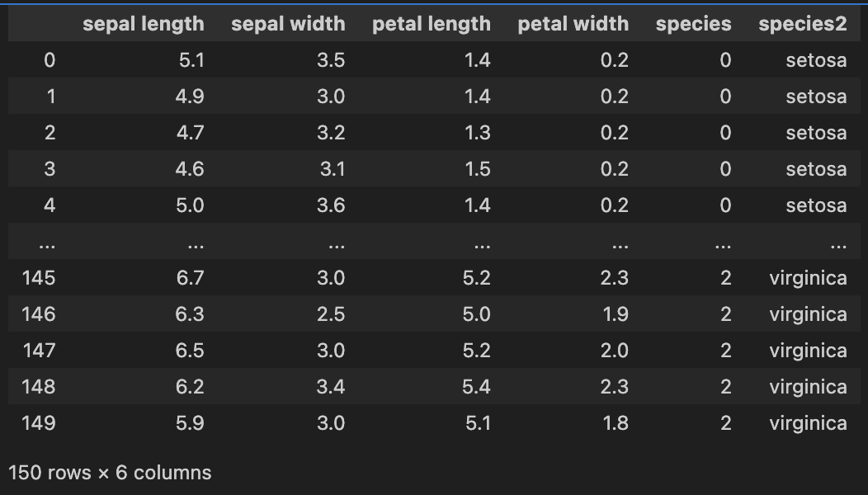This screenshot has height=495, width=868.
Task: Click the 'species2' column header
Action: click(802, 24)
